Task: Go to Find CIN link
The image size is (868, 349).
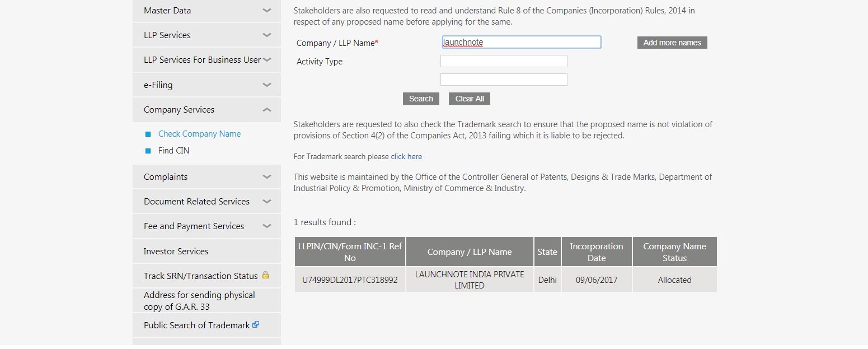Action: click(173, 151)
